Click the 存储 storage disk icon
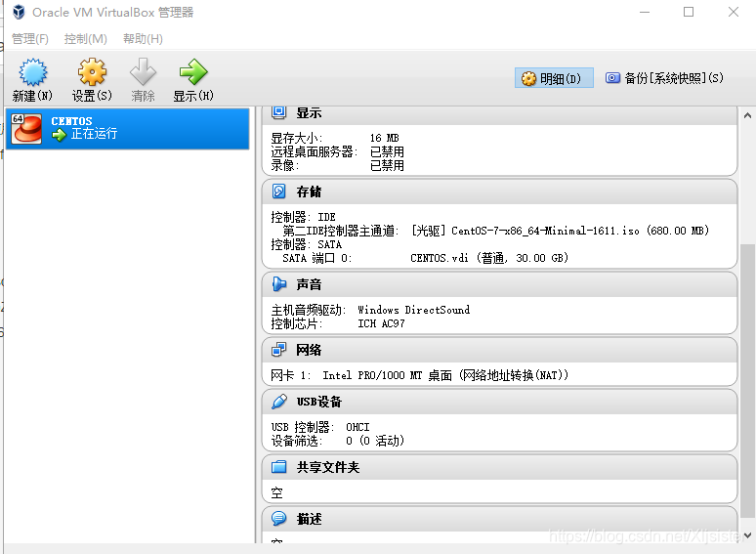 tap(278, 192)
